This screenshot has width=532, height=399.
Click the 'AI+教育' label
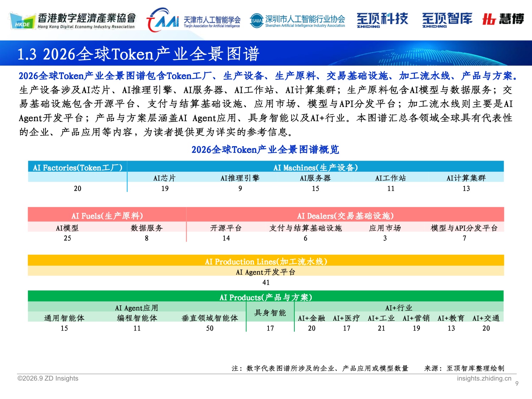click(451, 318)
